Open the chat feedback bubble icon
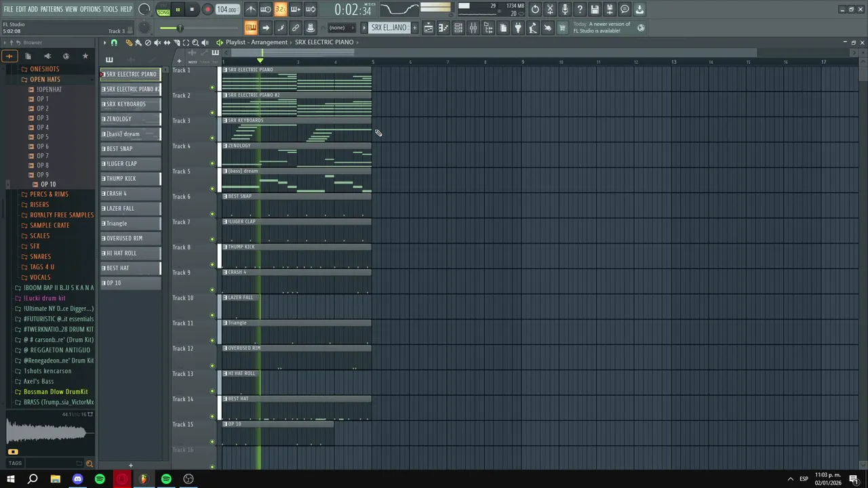 click(625, 9)
